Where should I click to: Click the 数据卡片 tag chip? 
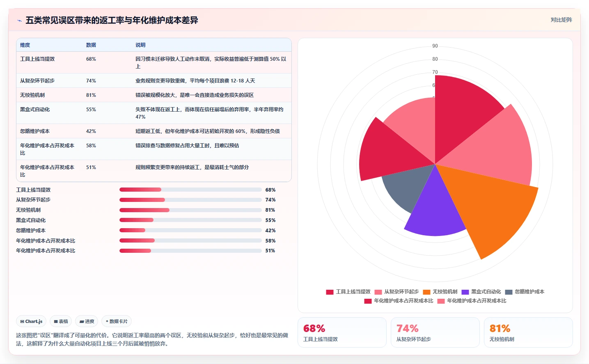pos(117,321)
